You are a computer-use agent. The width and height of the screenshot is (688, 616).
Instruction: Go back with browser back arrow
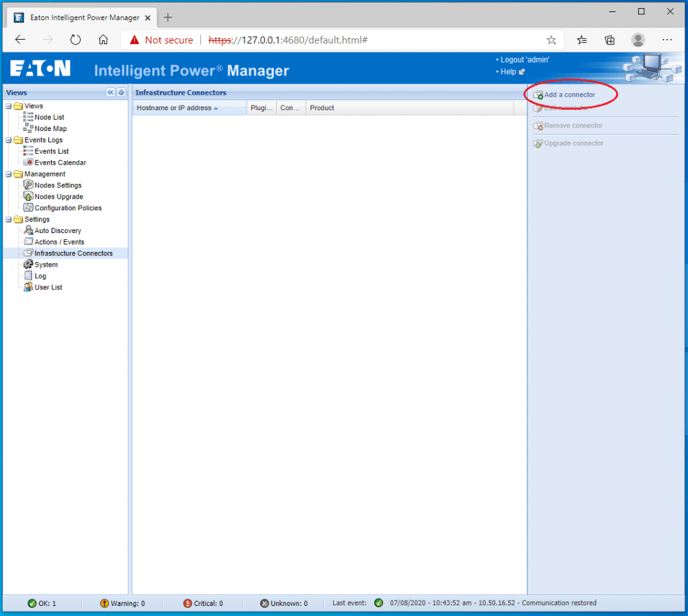point(20,40)
